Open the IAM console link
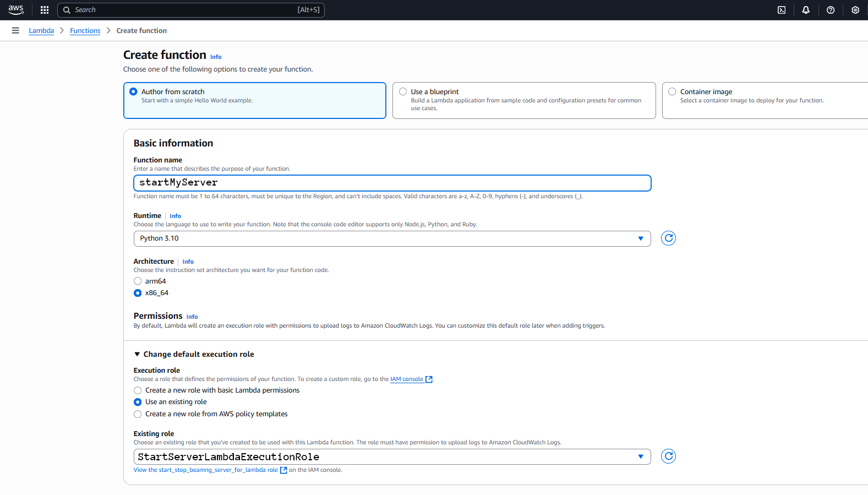 [x=407, y=379]
